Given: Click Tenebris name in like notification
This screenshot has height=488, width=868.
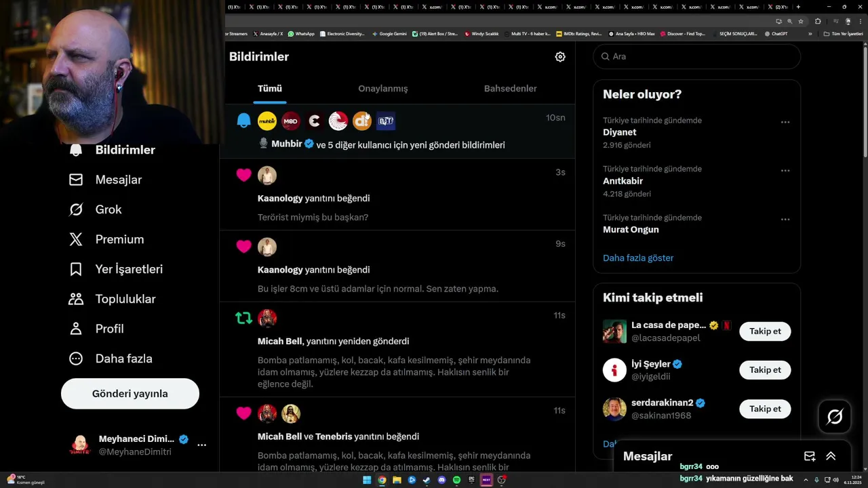Looking at the screenshot, I should click(x=334, y=436).
